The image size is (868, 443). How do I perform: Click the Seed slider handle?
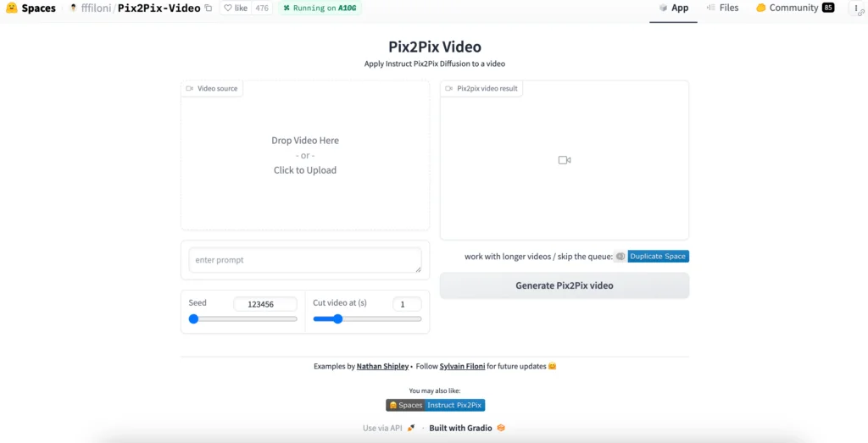click(x=193, y=319)
